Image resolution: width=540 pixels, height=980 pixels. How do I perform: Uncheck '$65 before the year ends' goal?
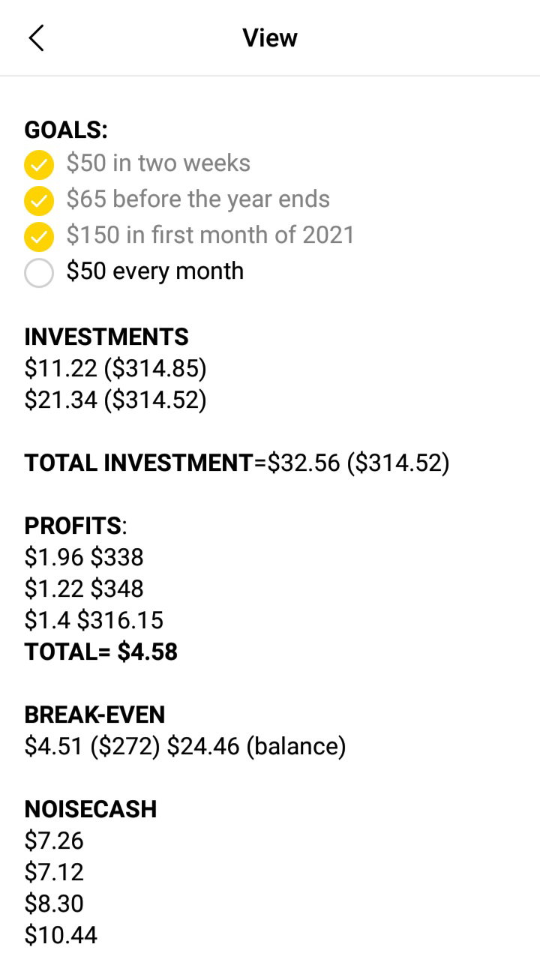pyautogui.click(x=39, y=200)
